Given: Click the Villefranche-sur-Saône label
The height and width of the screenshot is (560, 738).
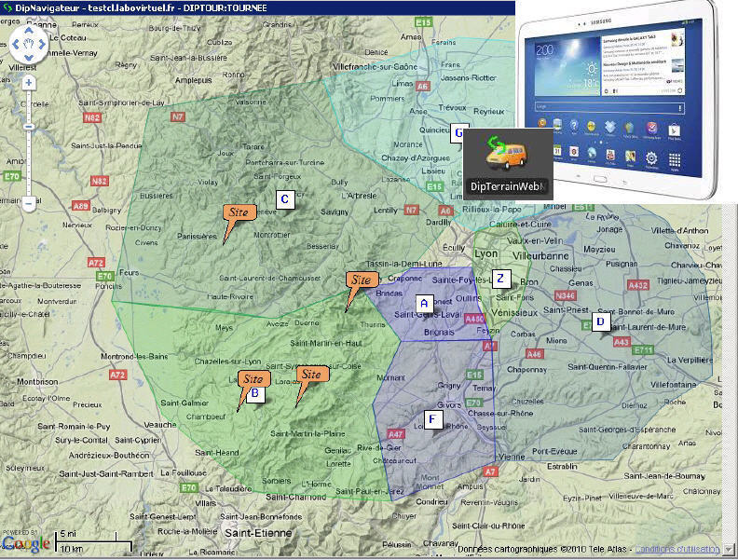Looking at the screenshot, I should coord(375,67).
